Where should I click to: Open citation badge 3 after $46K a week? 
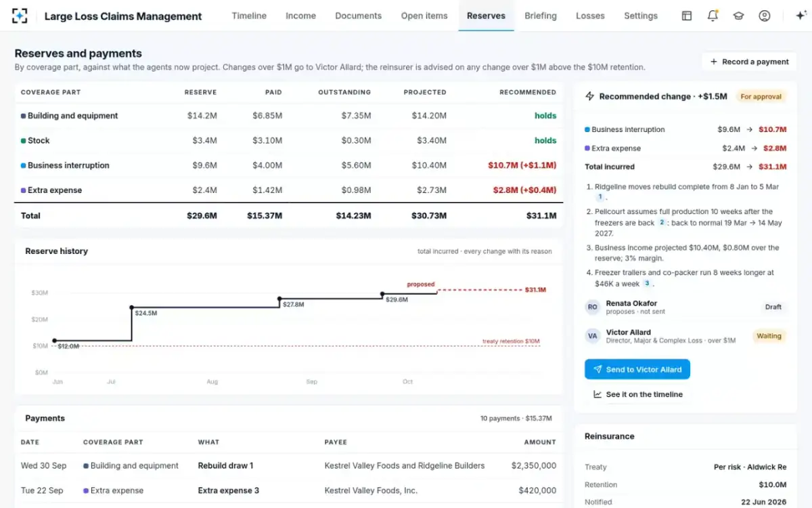(x=647, y=283)
